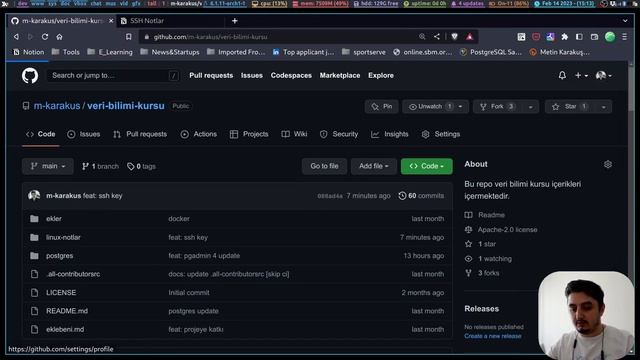Open Marketplace in top navigation
This screenshot has width=640, height=360.
point(340,76)
